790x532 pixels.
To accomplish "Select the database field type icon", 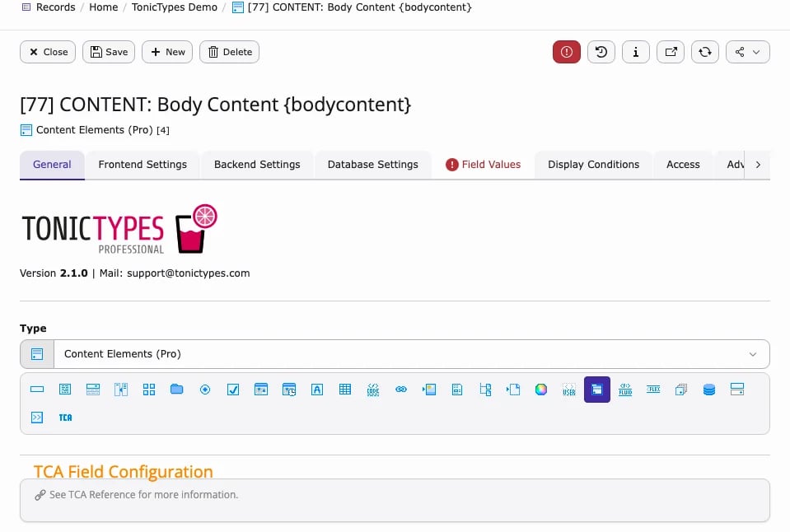I will (x=709, y=390).
